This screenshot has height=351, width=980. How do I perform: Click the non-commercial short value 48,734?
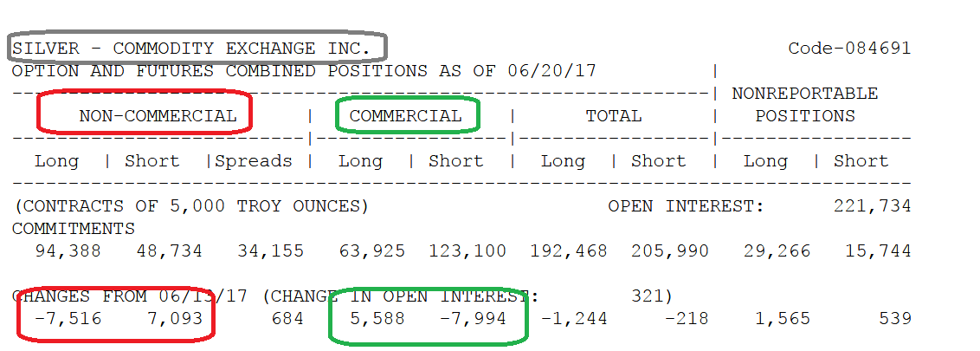170,251
